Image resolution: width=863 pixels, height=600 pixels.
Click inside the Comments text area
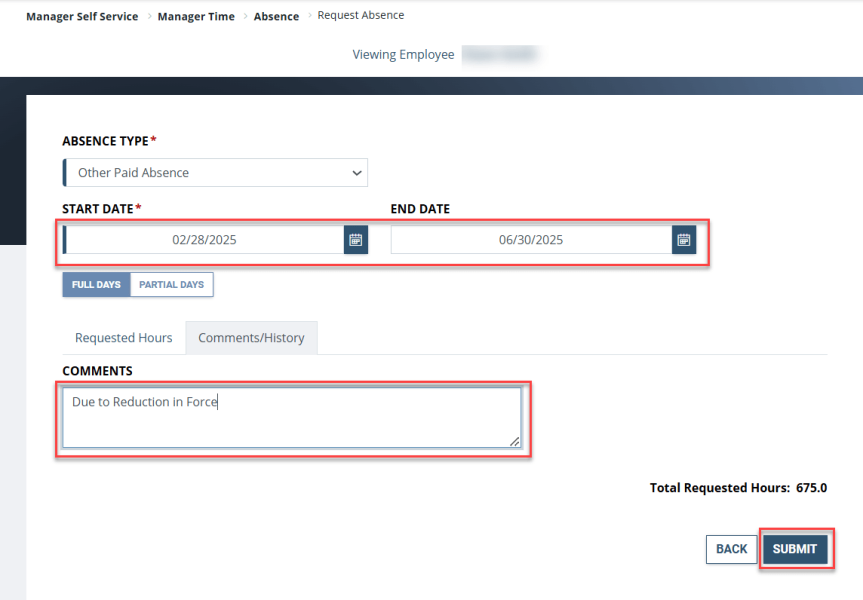(x=292, y=418)
